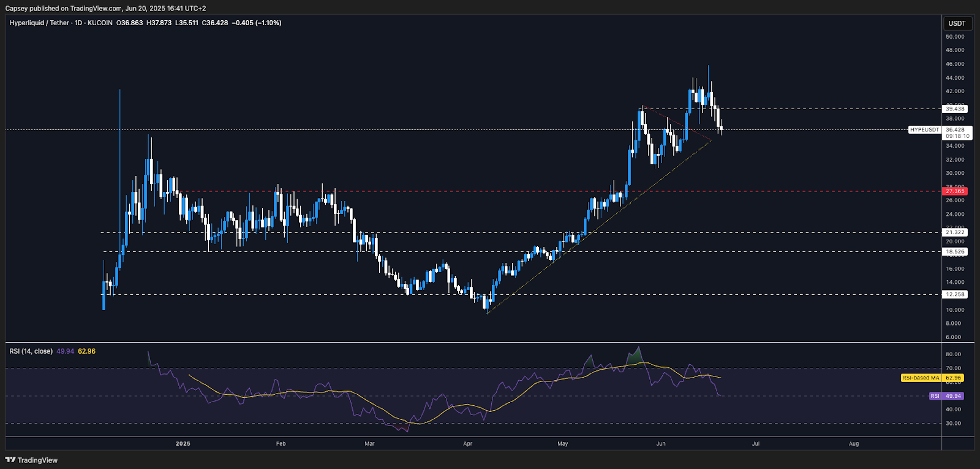Viewport: 980px width, 469px height.
Task: Select the 39.438 horizontal level label
Action: click(955, 109)
